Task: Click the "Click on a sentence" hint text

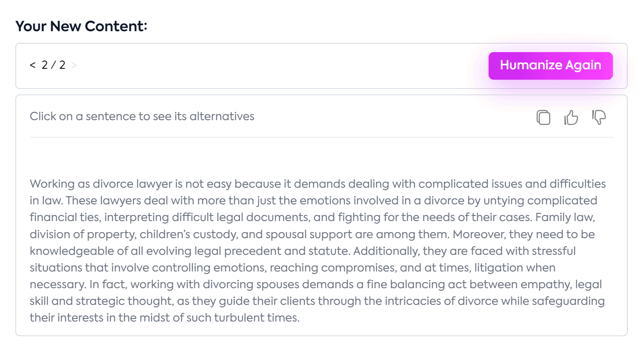Action: coord(142,116)
